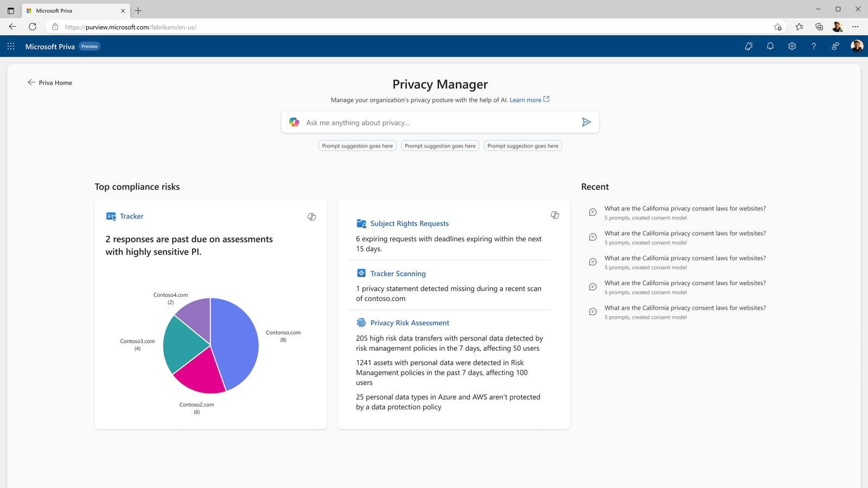Open browser tab actions menu icon
The image size is (868, 488).
tap(10, 10)
